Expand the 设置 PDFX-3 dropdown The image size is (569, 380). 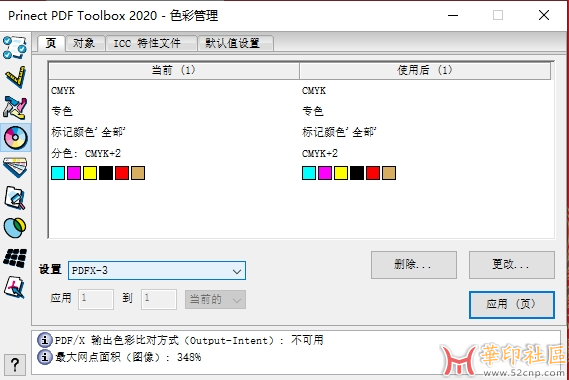(x=157, y=271)
